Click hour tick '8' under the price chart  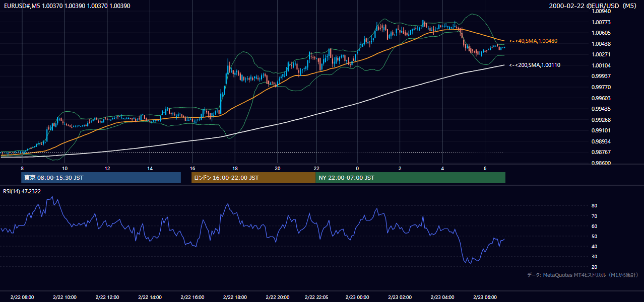pos(22,168)
